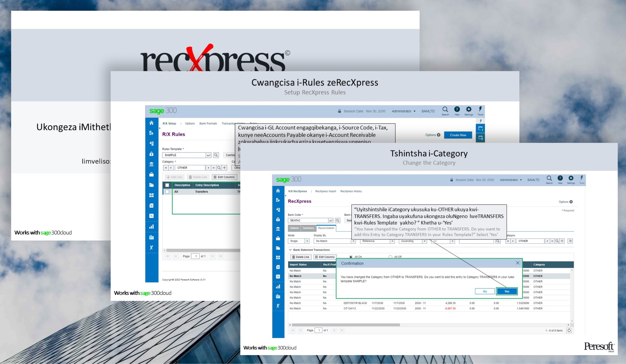This screenshot has height=364, width=626.
Task: Open Settings gear in the R/X Rules header
Action: [469, 111]
